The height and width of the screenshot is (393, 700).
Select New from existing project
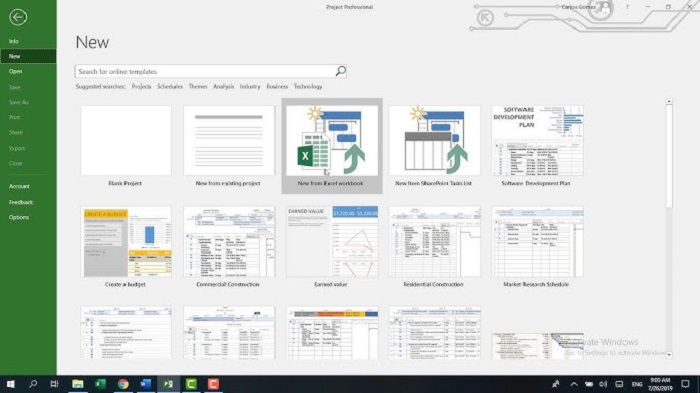point(229,146)
